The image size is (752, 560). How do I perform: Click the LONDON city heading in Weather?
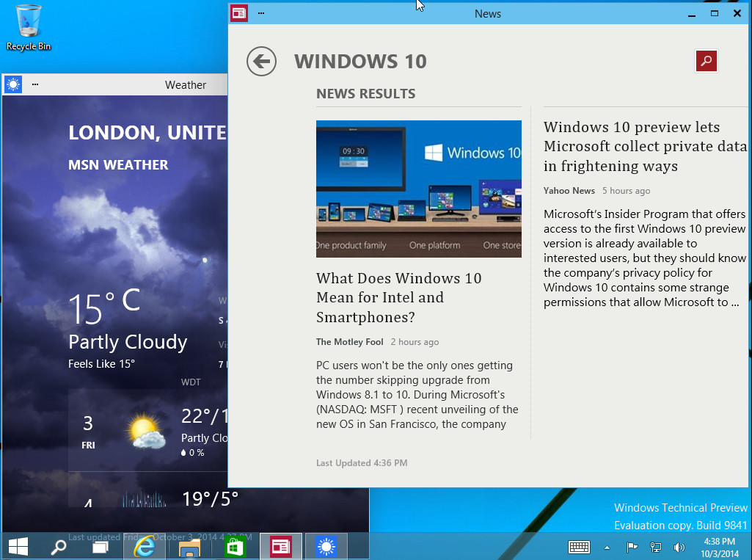pos(147,132)
